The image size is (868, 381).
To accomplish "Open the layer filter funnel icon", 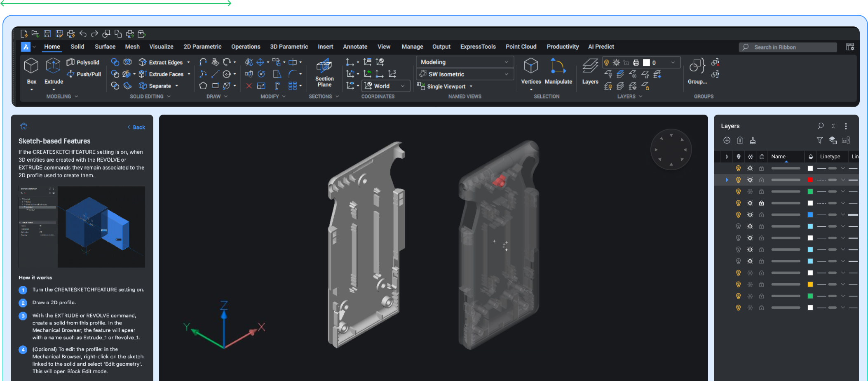I will pos(820,140).
